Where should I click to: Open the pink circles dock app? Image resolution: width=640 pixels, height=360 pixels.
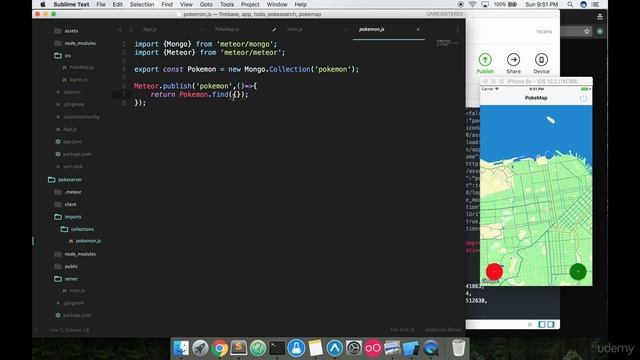click(x=373, y=348)
